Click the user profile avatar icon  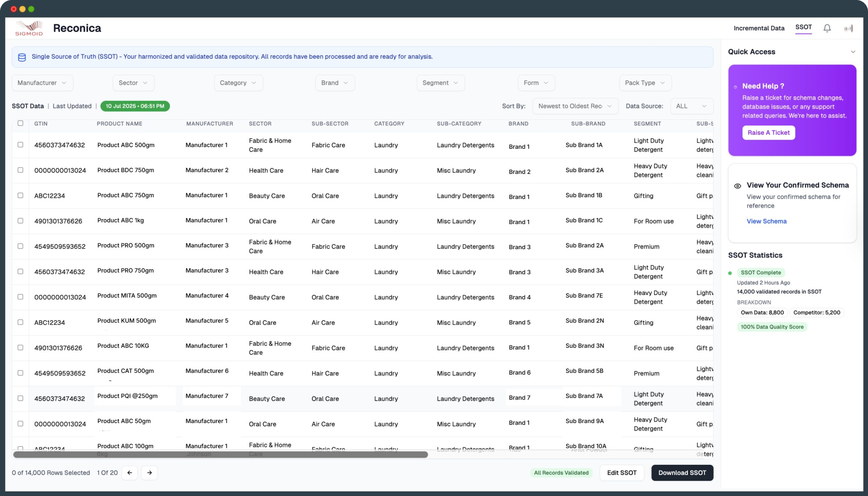coord(848,28)
